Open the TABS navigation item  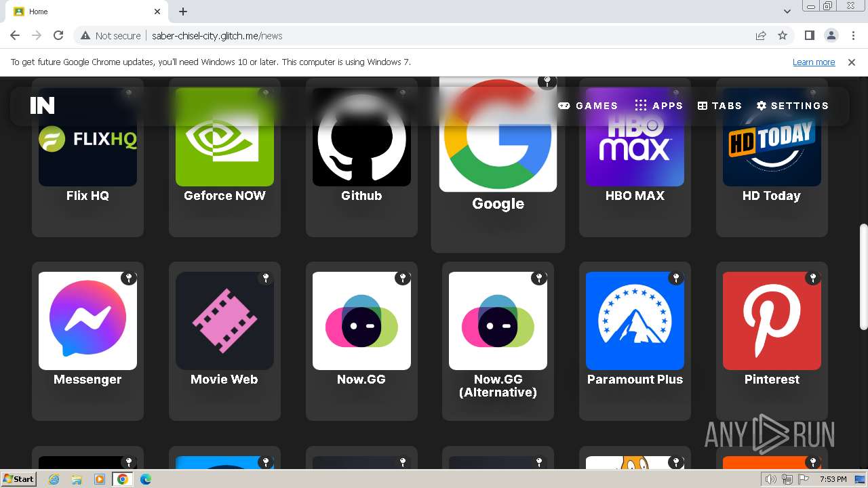pyautogui.click(x=719, y=106)
